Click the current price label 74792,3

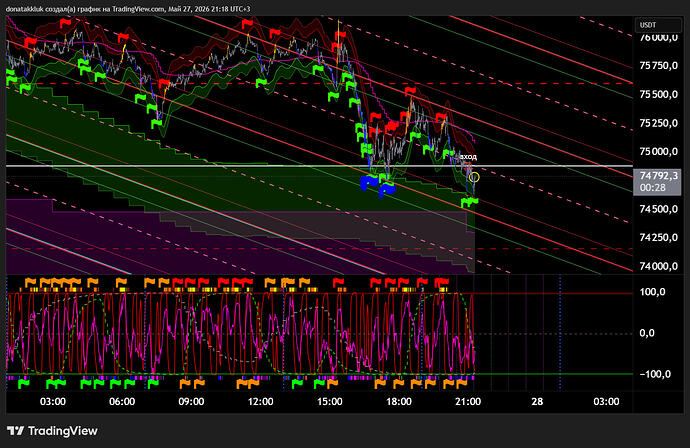click(659, 176)
